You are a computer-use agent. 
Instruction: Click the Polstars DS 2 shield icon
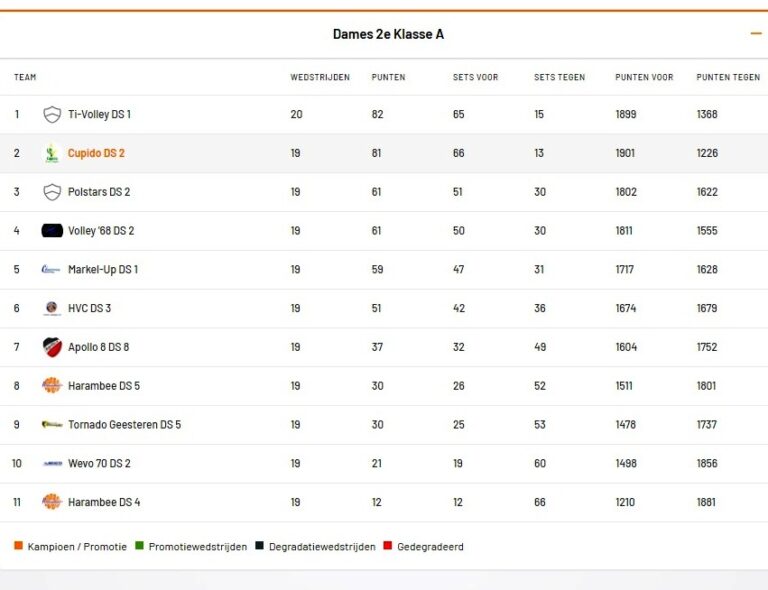[x=52, y=192]
